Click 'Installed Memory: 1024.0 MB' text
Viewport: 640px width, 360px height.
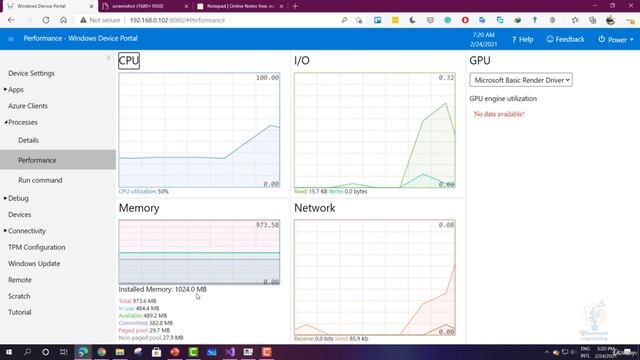(162, 289)
